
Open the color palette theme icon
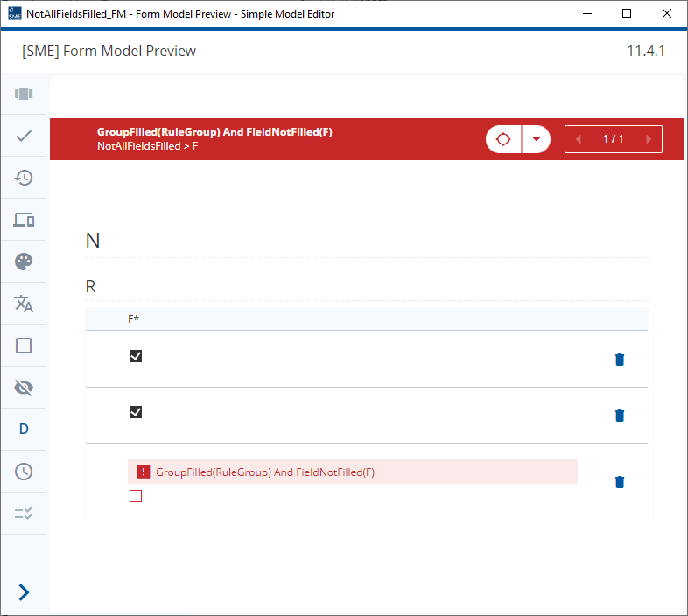point(24,262)
